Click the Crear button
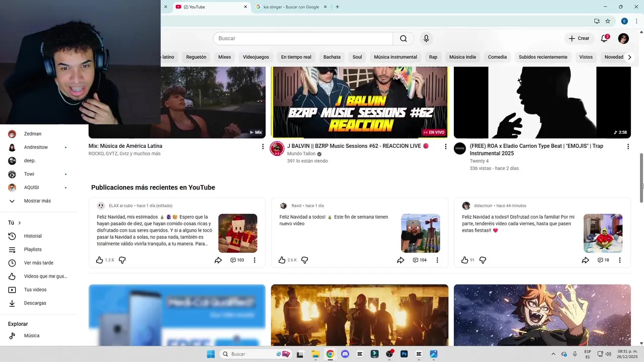This screenshot has height=362, width=644. tap(579, 38)
